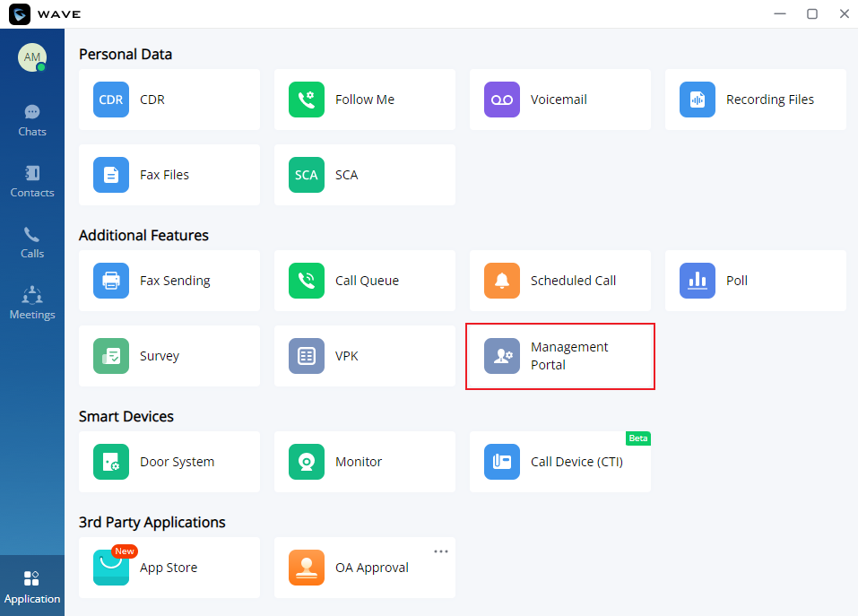
Task: Expand OA Approval three-dot options
Action: point(441,551)
